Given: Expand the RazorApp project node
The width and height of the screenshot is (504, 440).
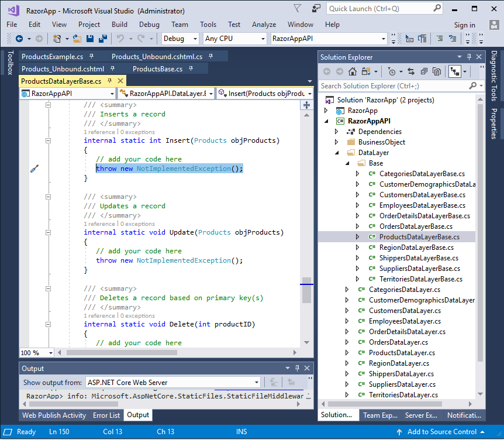Looking at the screenshot, I should (326, 111).
